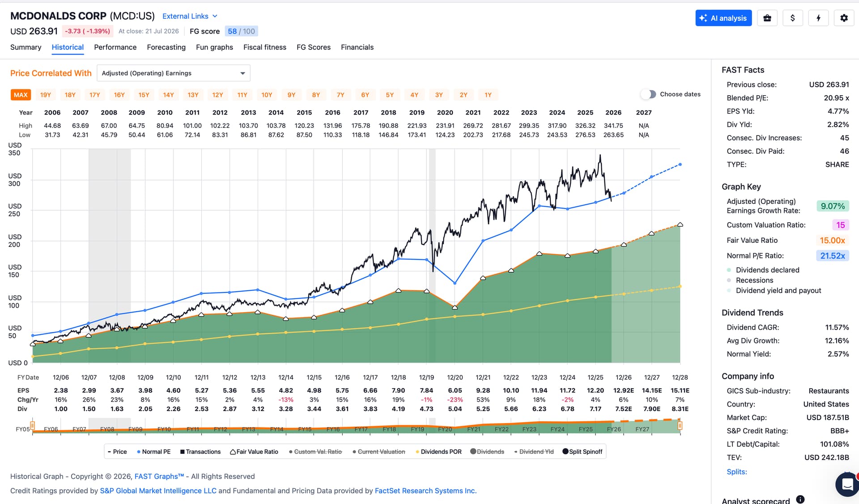
Task: Click the earnings growth rate 9.07% swatch
Action: (x=833, y=206)
